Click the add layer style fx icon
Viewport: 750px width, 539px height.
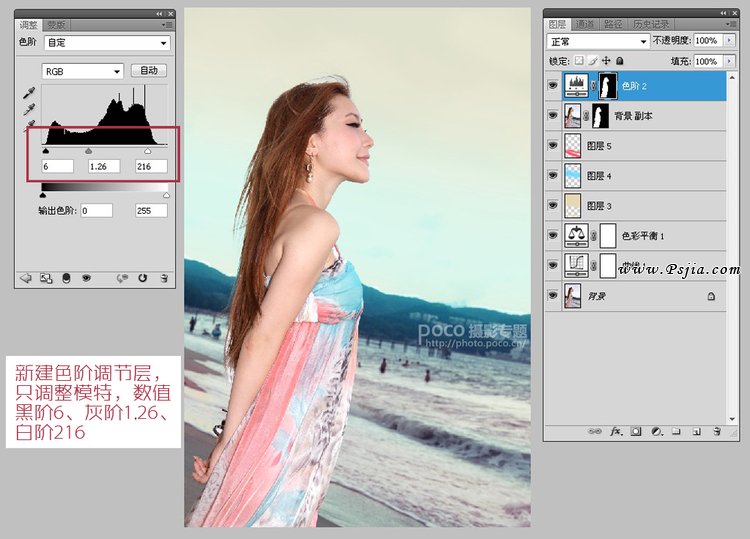click(x=616, y=431)
